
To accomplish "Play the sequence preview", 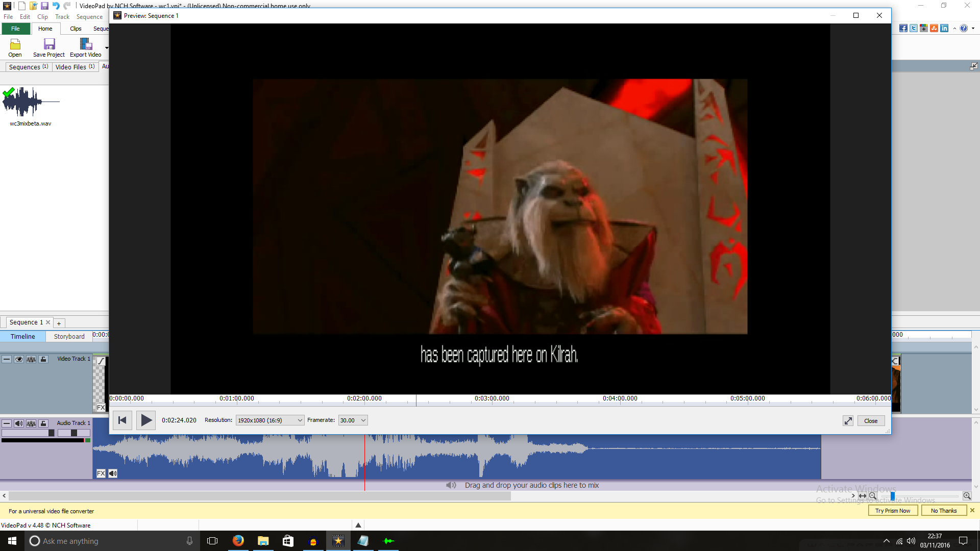I will point(146,420).
